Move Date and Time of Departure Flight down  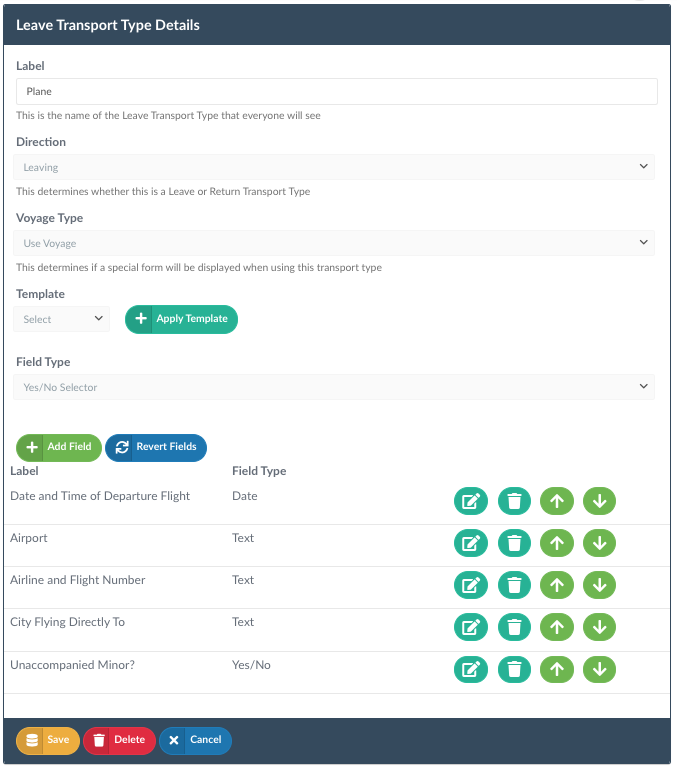click(x=599, y=501)
